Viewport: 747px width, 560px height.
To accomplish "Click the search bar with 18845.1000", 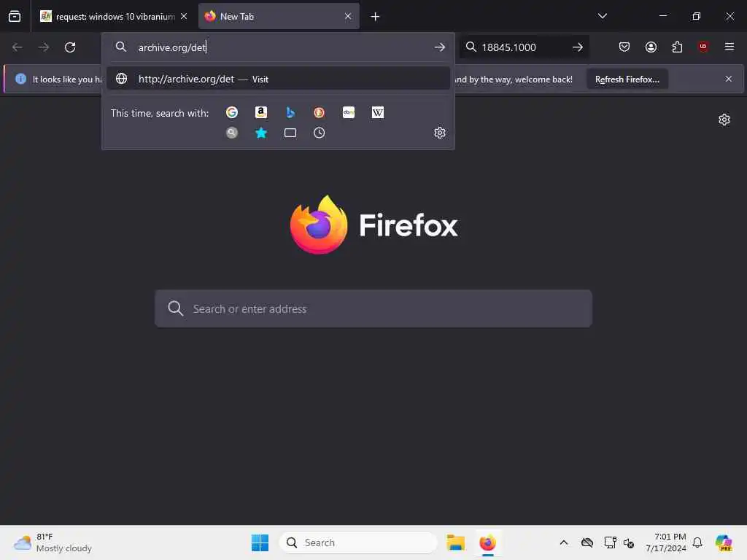I will tap(525, 47).
